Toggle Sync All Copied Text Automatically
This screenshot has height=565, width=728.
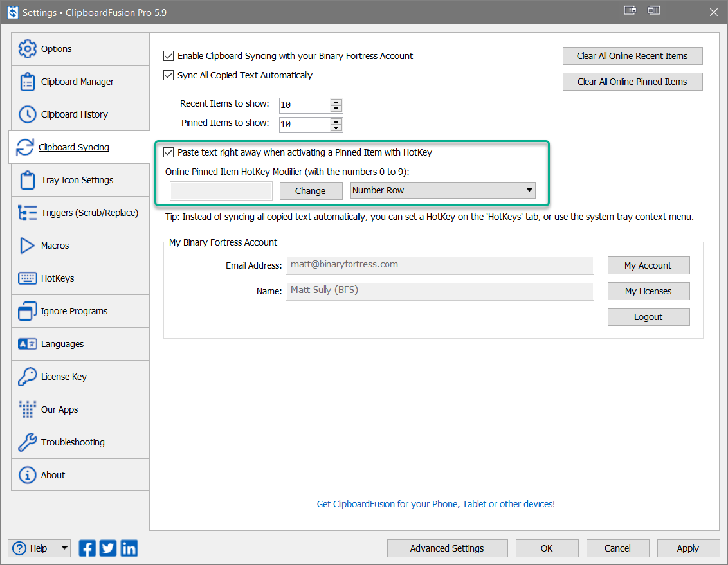[x=168, y=76]
